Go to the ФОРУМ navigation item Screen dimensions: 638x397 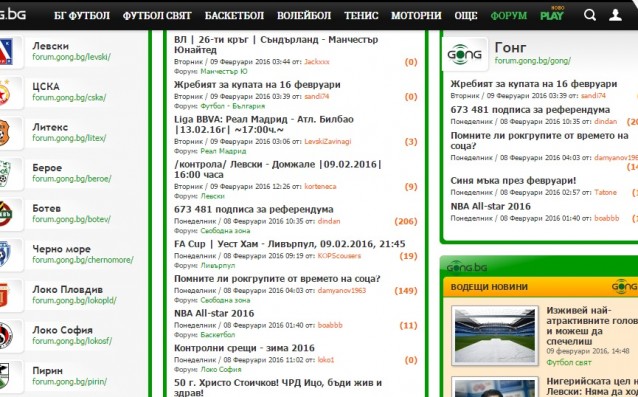click(x=509, y=15)
